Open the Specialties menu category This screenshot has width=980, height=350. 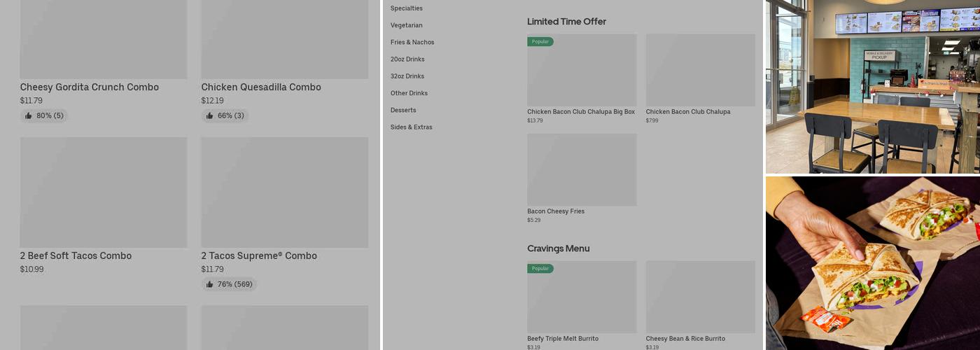pyautogui.click(x=407, y=8)
